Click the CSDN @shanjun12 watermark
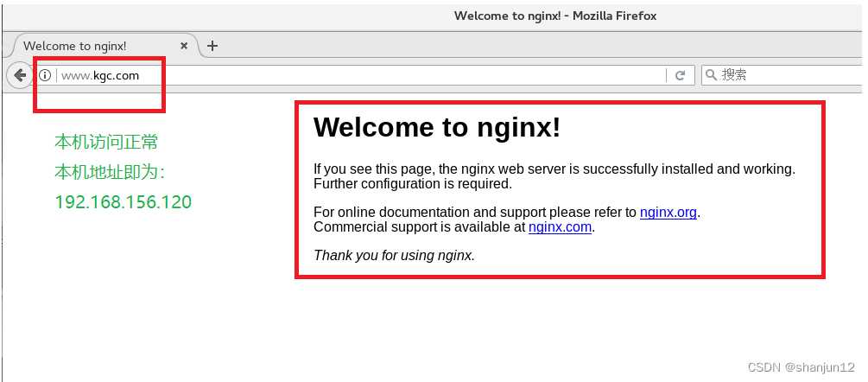 [801, 367]
